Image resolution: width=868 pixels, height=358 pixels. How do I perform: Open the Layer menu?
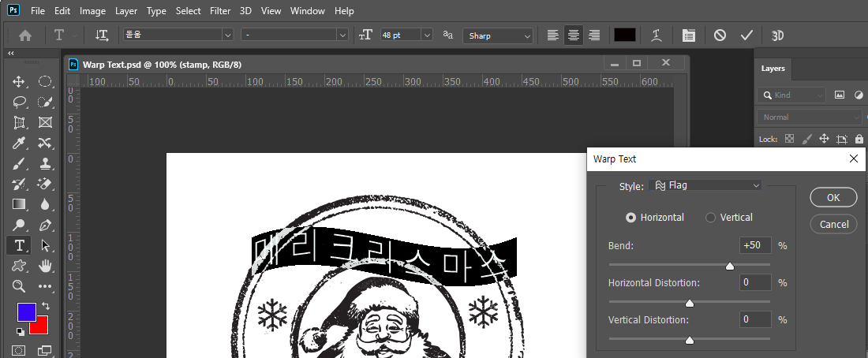(x=126, y=10)
